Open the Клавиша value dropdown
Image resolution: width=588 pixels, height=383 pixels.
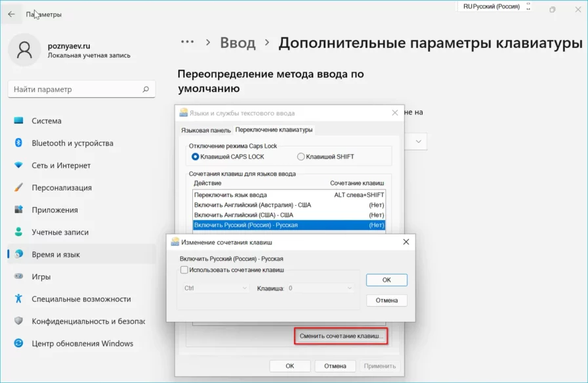320,288
